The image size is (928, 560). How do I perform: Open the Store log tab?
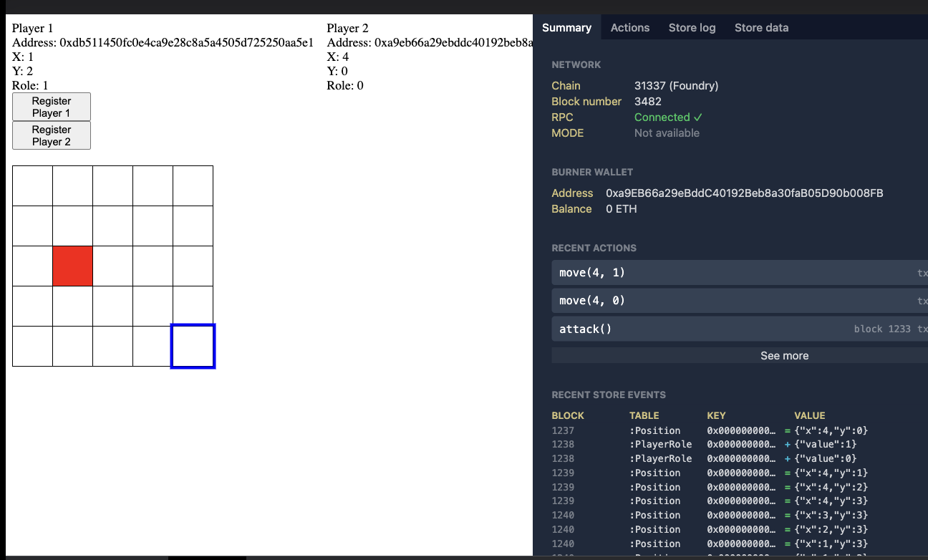[692, 28]
